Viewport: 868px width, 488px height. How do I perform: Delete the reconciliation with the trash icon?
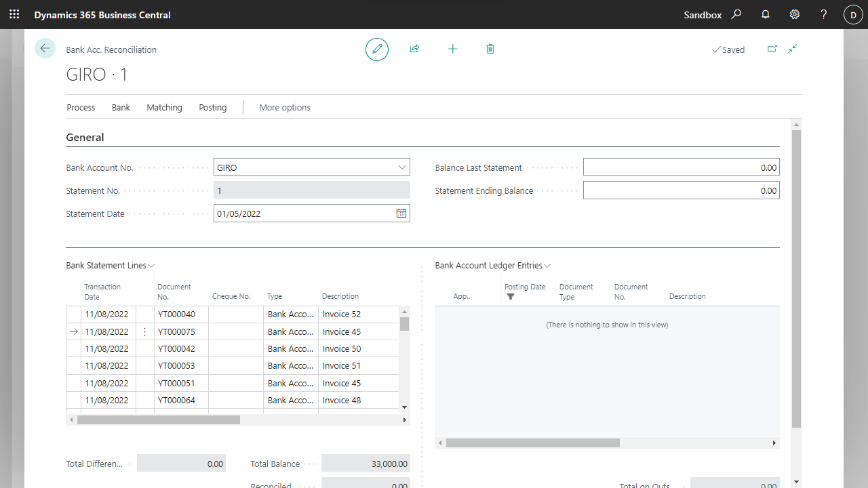coord(490,49)
